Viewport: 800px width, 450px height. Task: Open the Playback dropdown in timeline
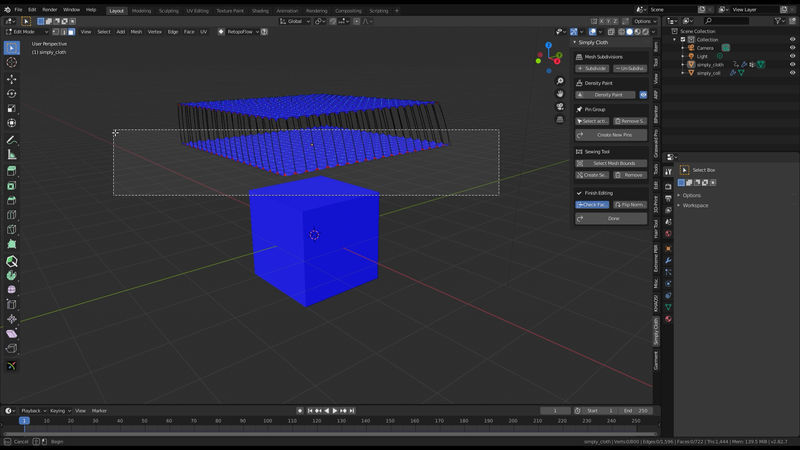tap(33, 411)
